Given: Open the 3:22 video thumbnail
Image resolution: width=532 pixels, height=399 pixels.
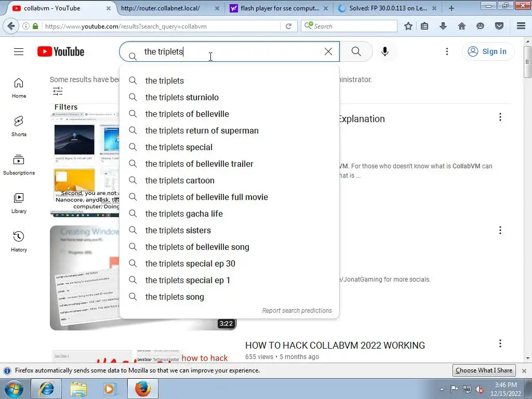Looking at the screenshot, I should click(143, 278).
